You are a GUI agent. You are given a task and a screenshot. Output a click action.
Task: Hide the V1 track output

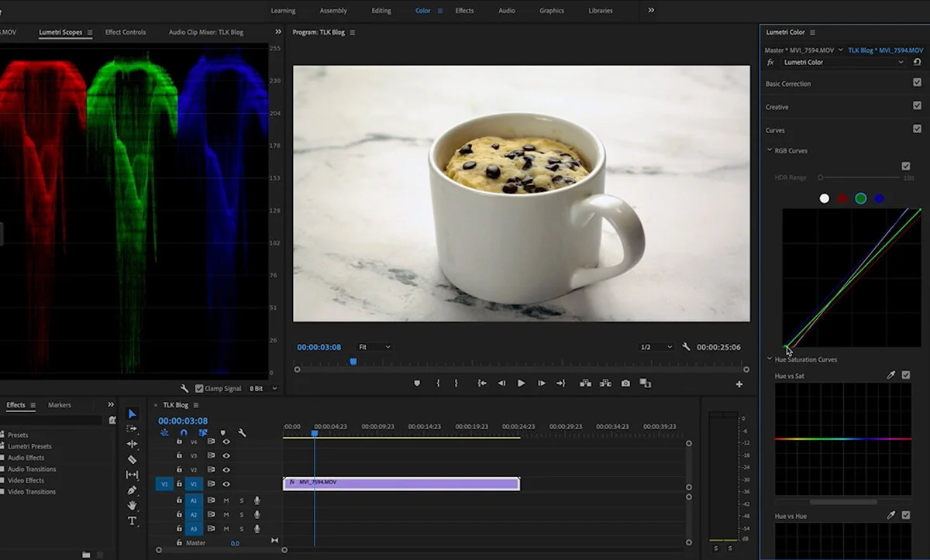[226, 484]
